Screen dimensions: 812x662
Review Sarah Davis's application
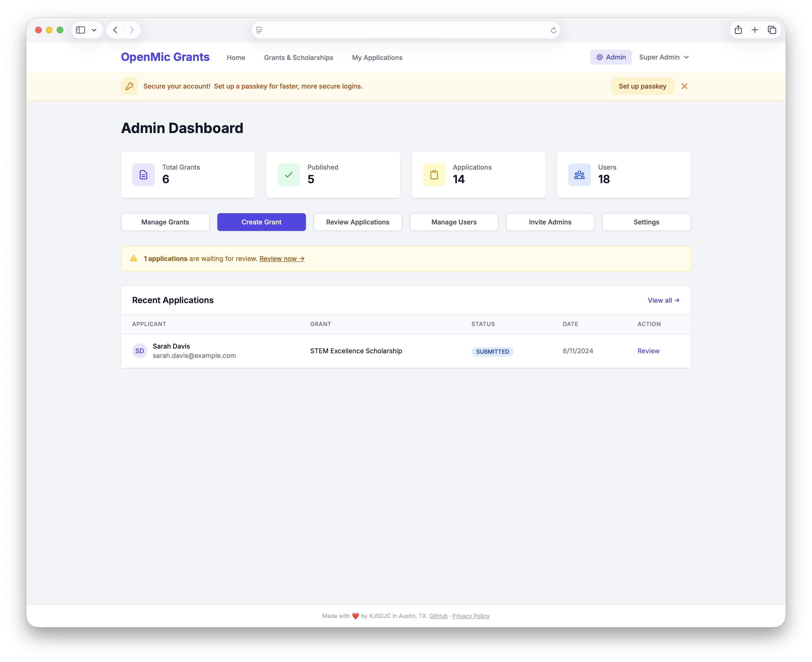click(648, 351)
